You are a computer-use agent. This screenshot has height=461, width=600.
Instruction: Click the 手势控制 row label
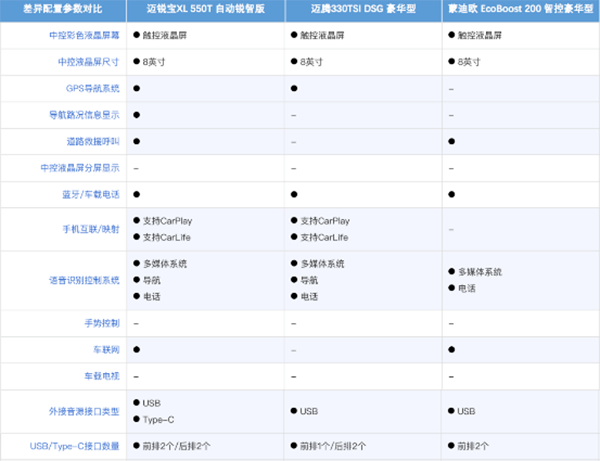pos(102,323)
